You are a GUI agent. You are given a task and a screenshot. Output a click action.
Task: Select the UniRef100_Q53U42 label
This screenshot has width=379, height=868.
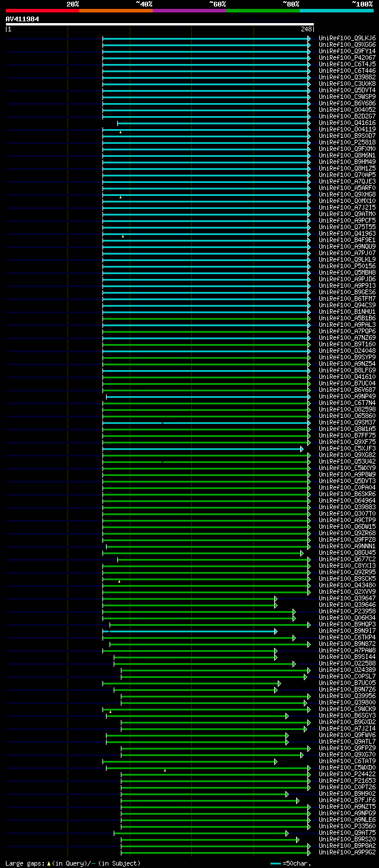point(347,461)
